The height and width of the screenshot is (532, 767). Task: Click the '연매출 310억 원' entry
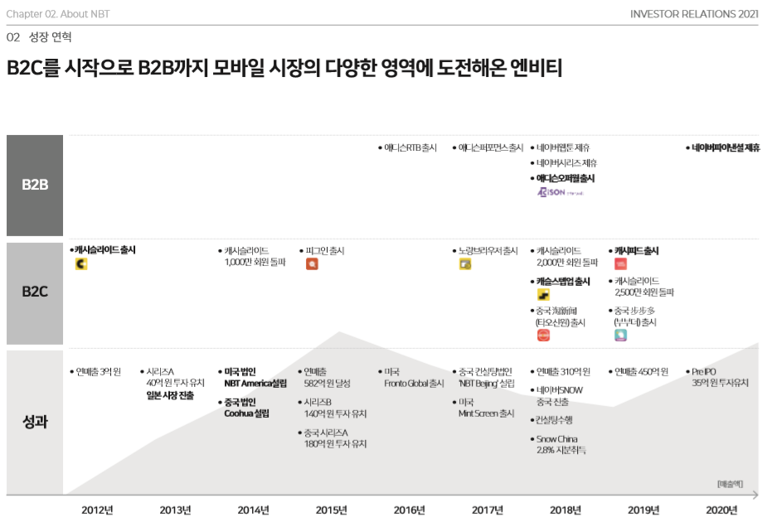click(x=563, y=372)
